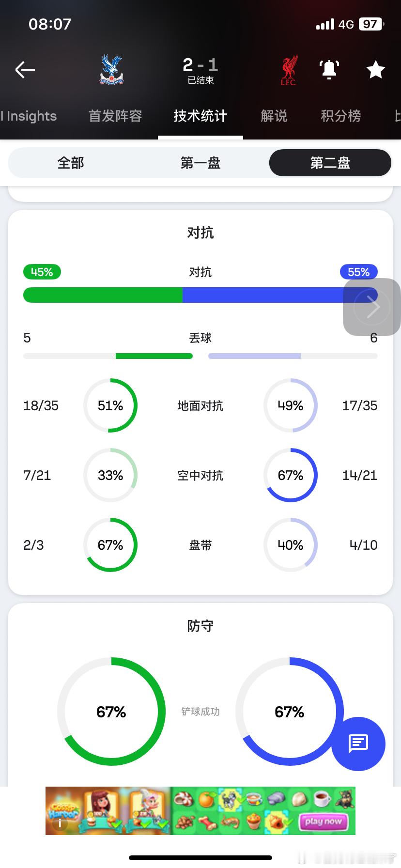This screenshot has width=401, height=868.
Task: Click the play now ad button
Action: [x=324, y=821]
